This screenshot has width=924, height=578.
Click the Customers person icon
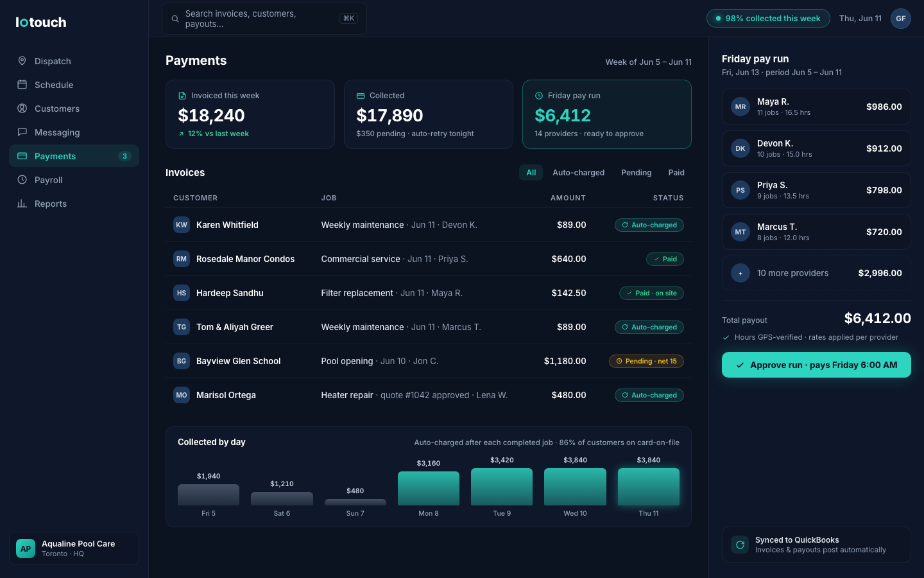coord(22,109)
